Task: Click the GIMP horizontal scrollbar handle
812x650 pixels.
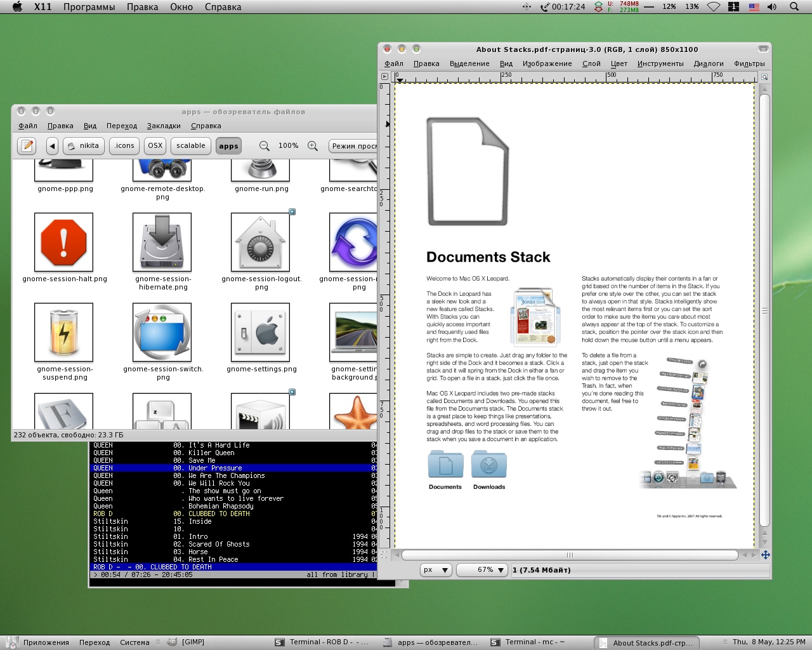Action: (570, 555)
